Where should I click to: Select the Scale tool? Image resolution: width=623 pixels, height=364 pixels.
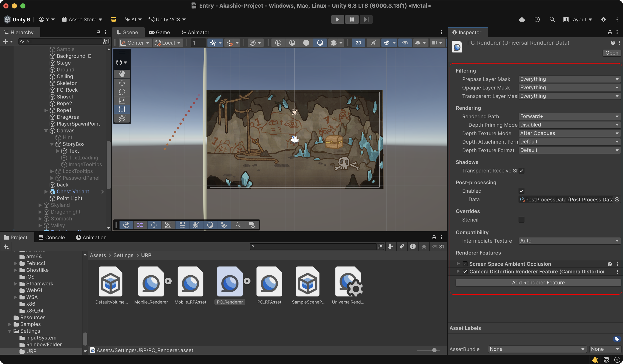(x=122, y=101)
